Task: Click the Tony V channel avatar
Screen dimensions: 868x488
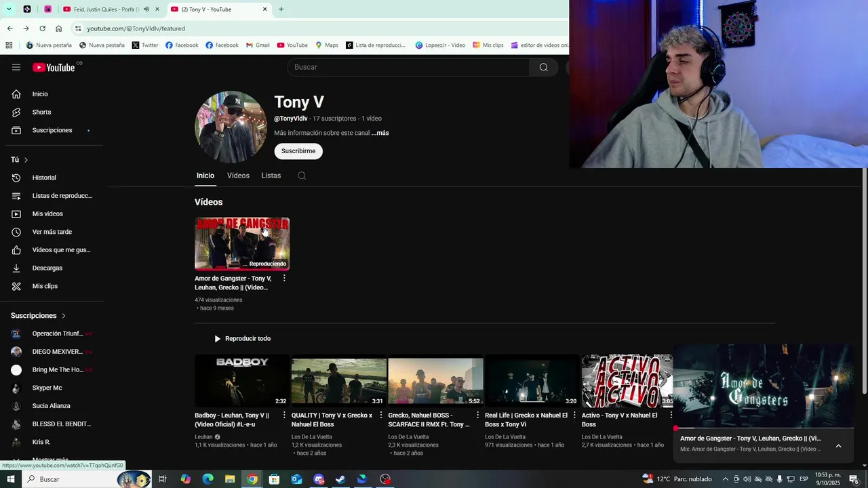Action: point(231,127)
